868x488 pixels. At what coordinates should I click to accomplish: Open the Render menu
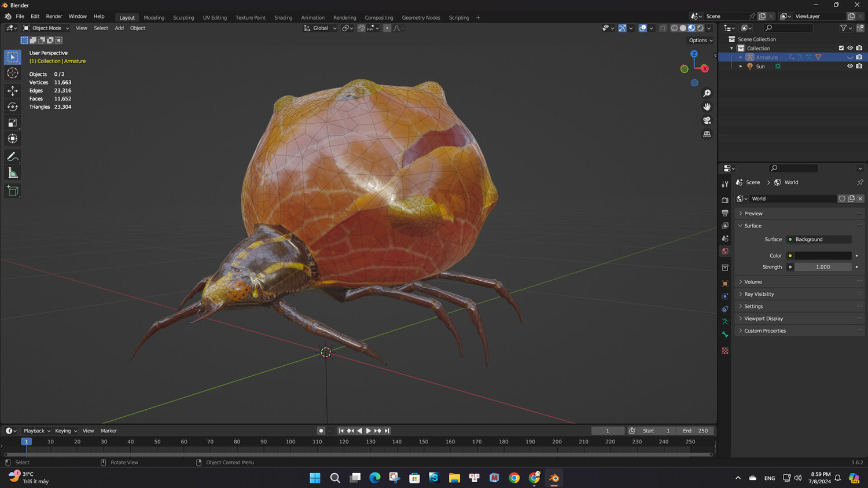click(54, 16)
